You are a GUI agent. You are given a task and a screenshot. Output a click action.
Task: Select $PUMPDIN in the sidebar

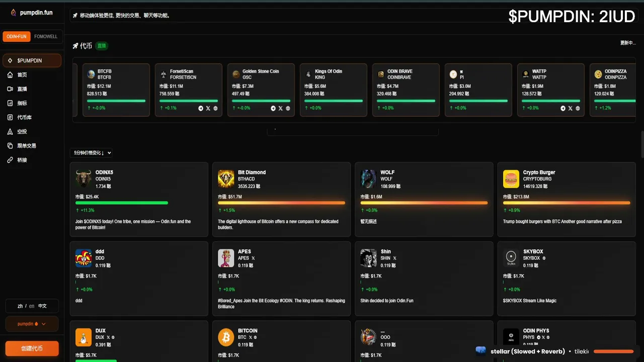[x=32, y=61]
